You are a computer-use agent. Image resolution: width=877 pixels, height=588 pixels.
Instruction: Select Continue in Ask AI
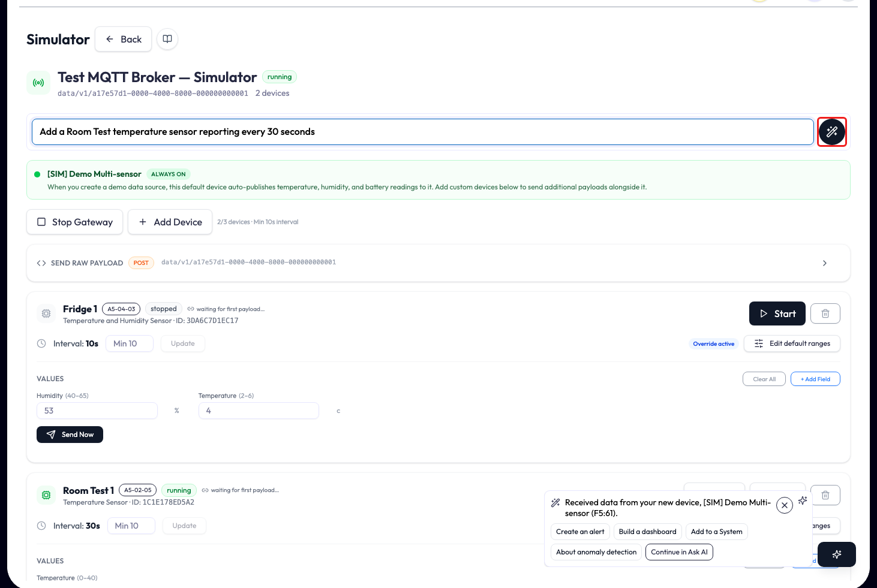coord(679,552)
